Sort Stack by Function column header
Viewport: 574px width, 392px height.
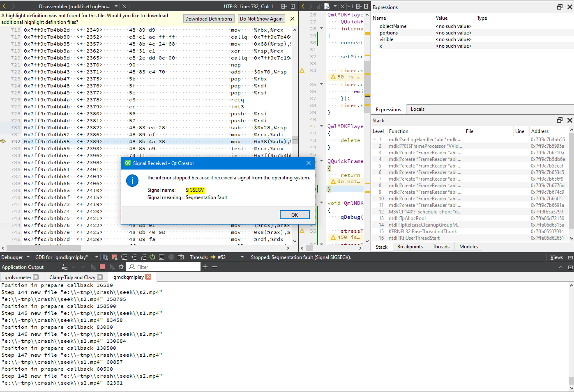coord(425,131)
